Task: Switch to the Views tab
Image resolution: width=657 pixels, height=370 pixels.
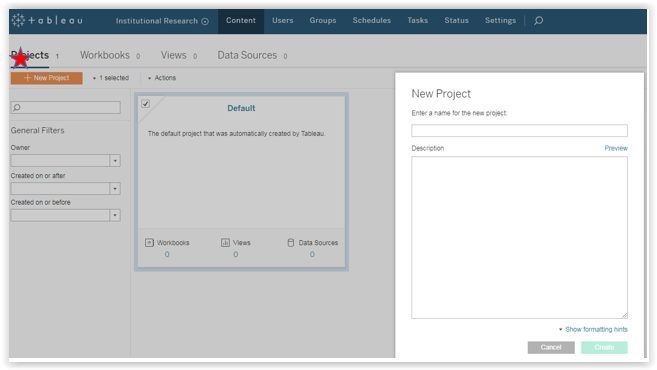Action: (179, 55)
